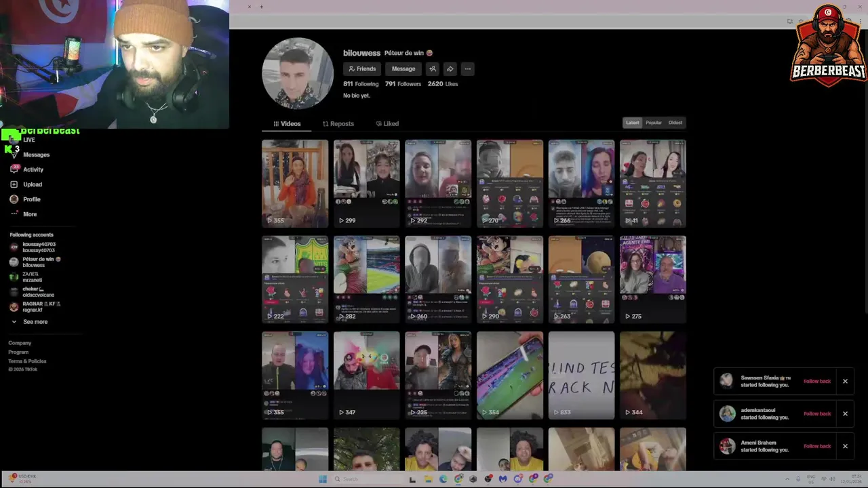Open Microsoft Edge in taskbar
The height and width of the screenshot is (488, 868).
(443, 479)
